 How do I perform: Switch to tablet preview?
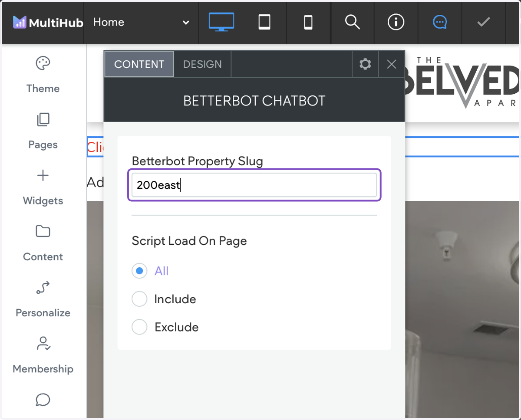coord(264,22)
